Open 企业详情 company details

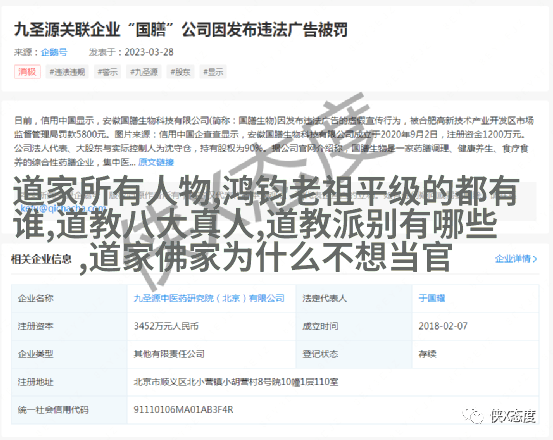[513, 259]
